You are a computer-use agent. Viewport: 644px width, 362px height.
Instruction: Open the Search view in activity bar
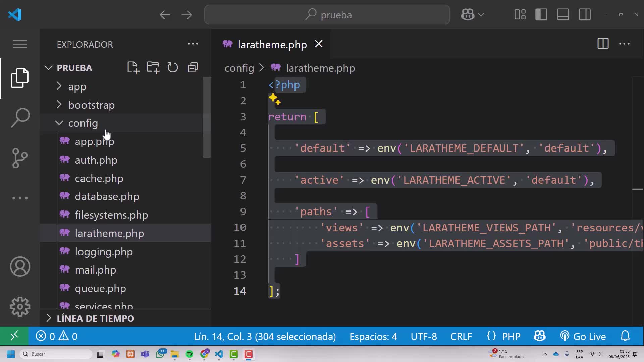[x=20, y=118]
